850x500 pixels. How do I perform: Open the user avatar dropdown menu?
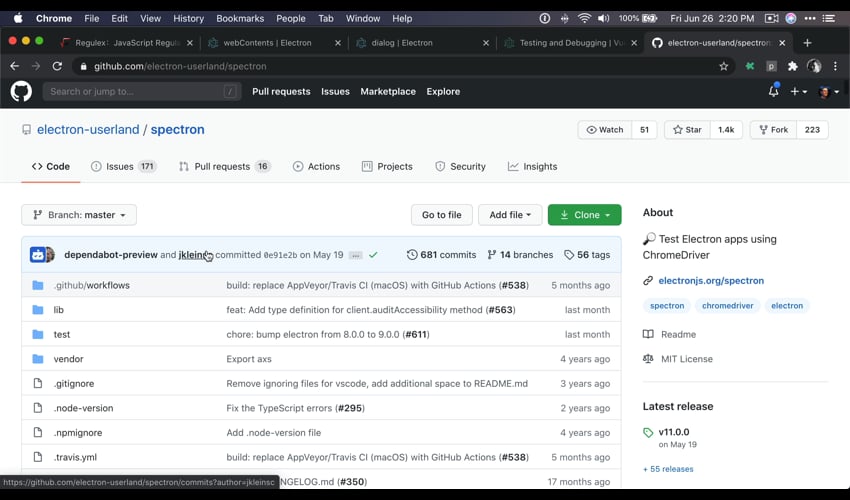click(829, 92)
